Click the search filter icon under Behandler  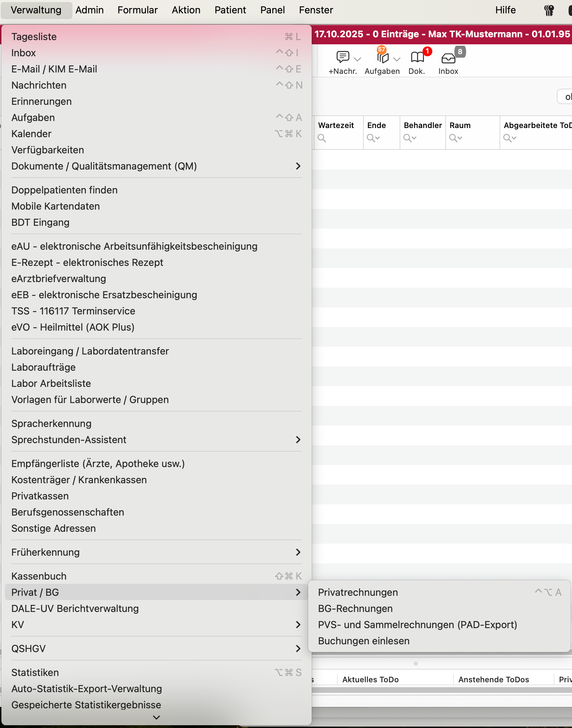tap(410, 138)
